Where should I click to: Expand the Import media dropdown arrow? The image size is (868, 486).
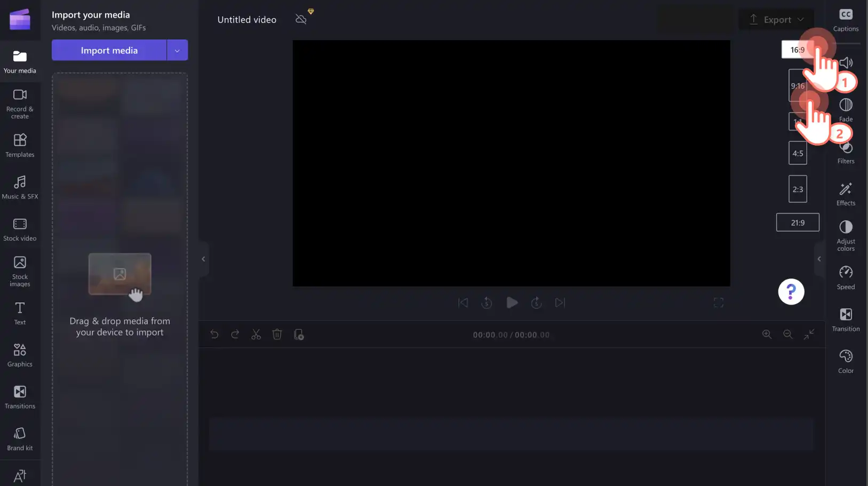click(177, 50)
